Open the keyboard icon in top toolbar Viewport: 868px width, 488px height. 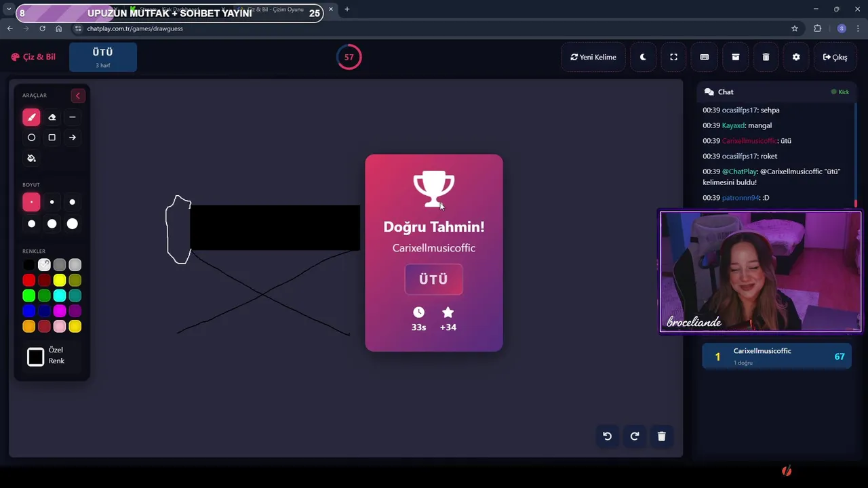point(705,57)
